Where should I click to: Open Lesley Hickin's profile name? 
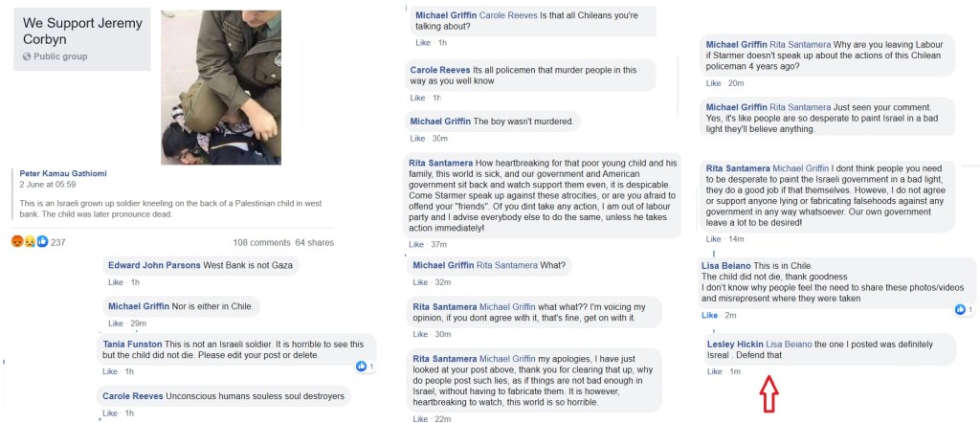point(735,343)
